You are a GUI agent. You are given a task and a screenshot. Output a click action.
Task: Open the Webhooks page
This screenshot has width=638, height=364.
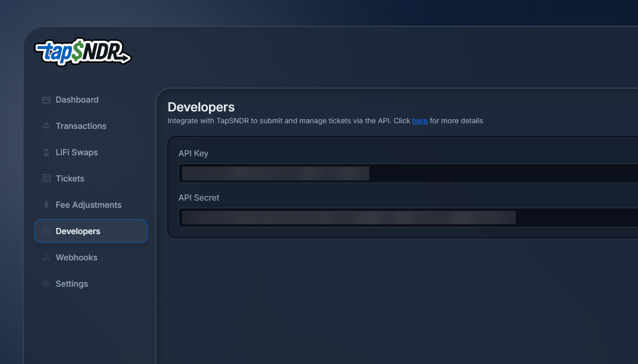[91, 258]
